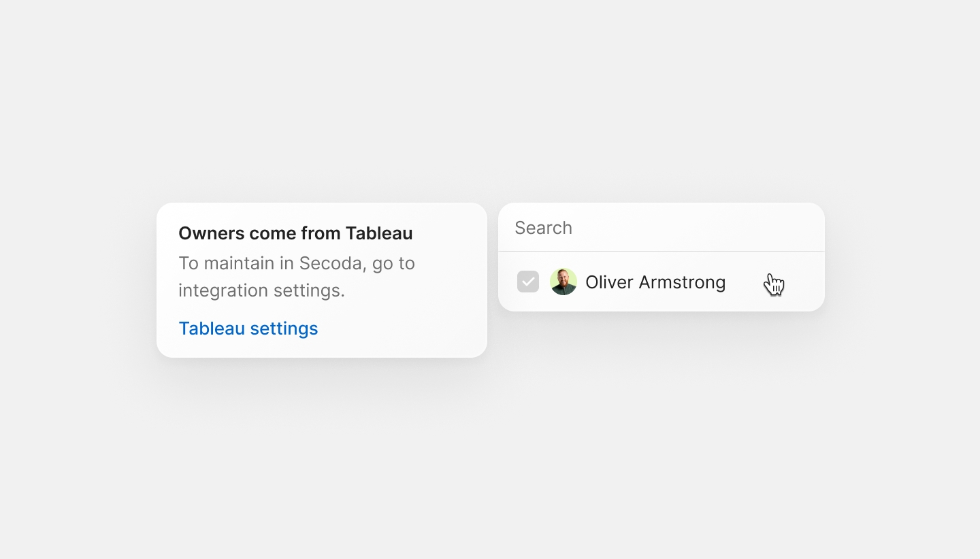Click the hand cursor in Oliver Armstrong's row
Screen dimensions: 980x559
[773, 284]
